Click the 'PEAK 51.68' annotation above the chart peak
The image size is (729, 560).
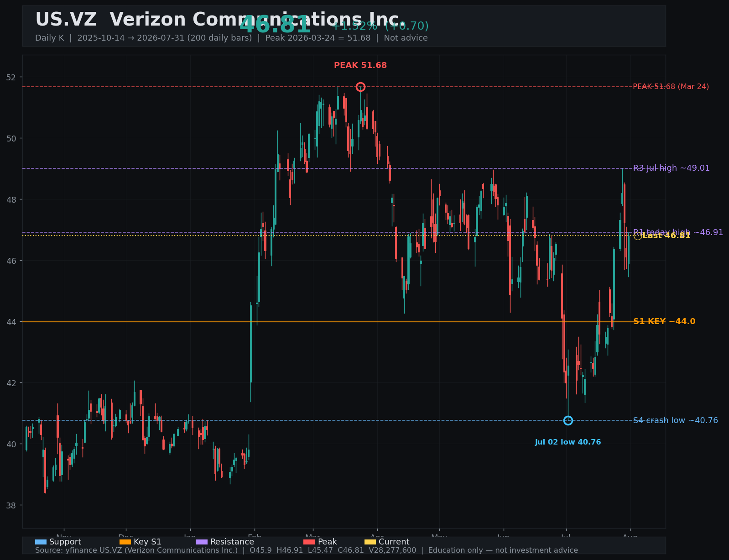tap(360, 65)
